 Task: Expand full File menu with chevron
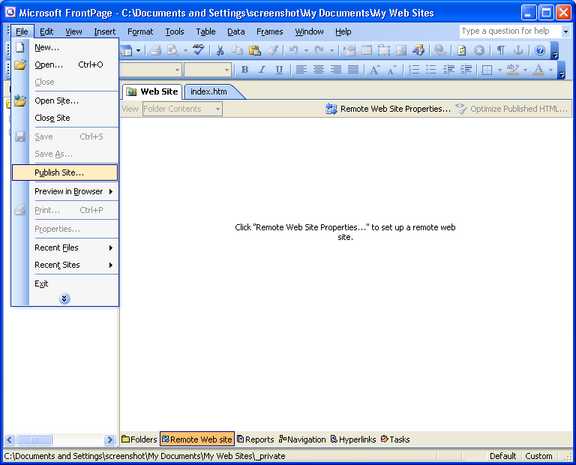tap(64, 299)
